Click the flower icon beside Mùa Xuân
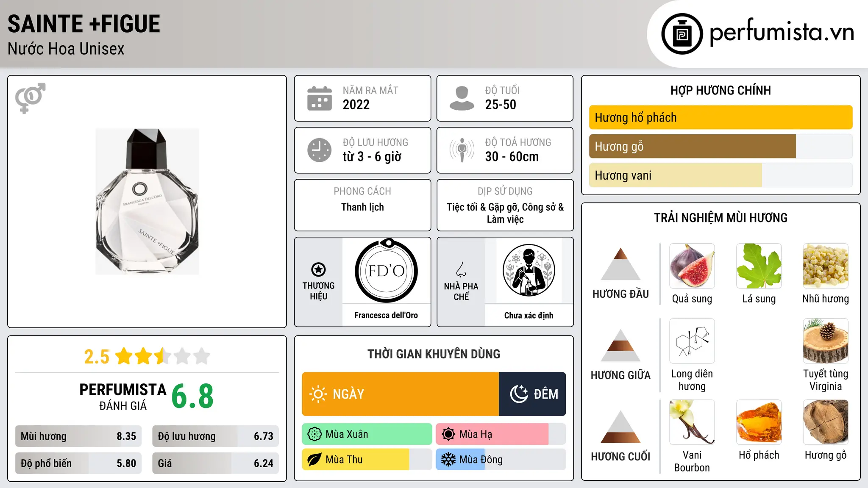The height and width of the screenshot is (488, 868). pyautogui.click(x=314, y=434)
